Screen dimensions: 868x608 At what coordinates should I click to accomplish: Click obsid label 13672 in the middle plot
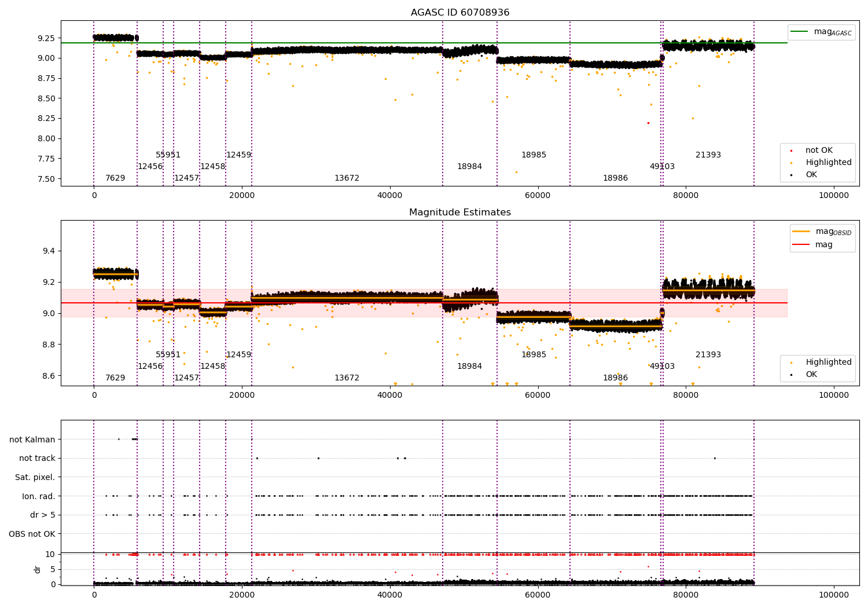pyautogui.click(x=347, y=378)
